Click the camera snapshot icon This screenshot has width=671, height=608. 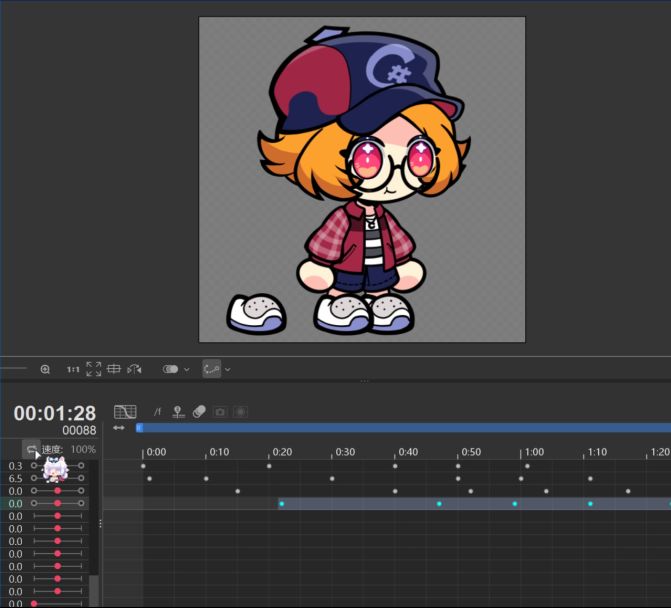click(x=220, y=412)
